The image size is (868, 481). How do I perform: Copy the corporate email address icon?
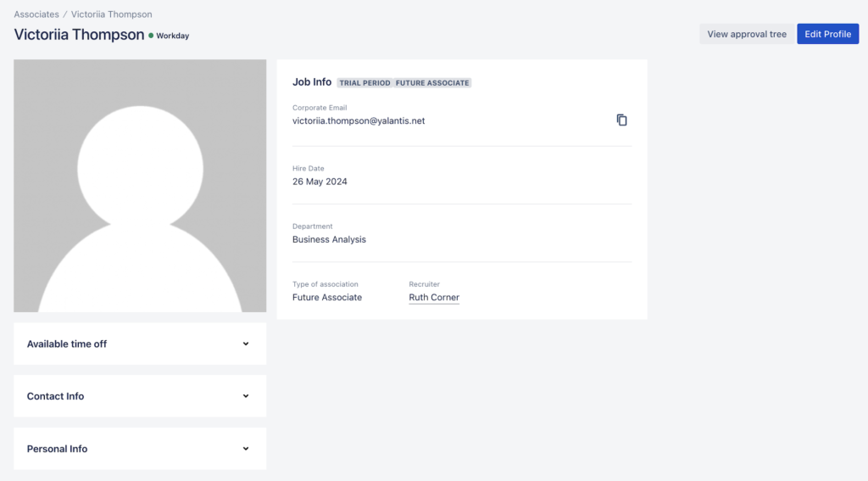pyautogui.click(x=621, y=120)
